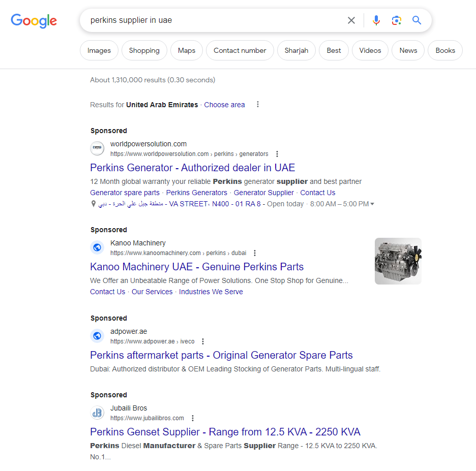Click the blue magnifier search icon
476x471 pixels.
416,20
